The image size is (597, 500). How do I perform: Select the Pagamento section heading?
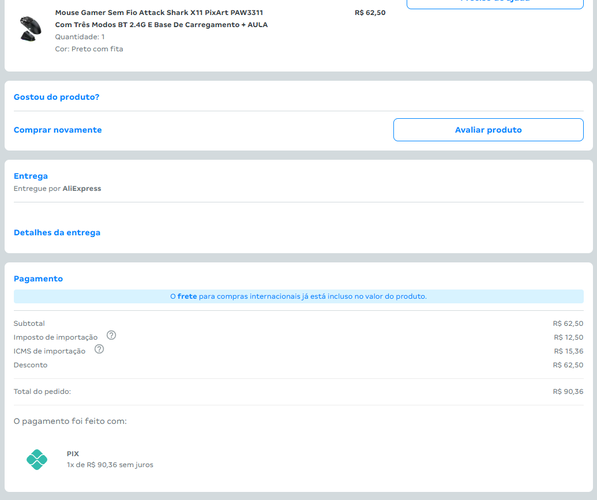point(38,279)
